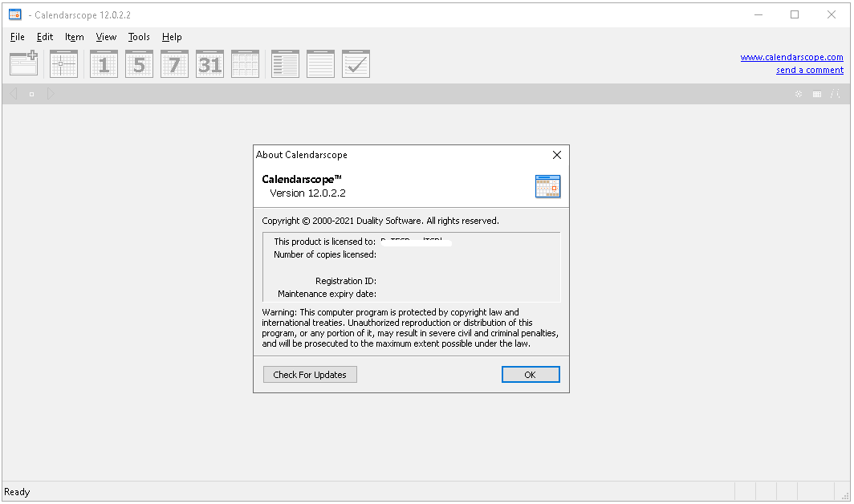This screenshot has height=504, width=854.
Task: Open the list view icon with left markers
Action: point(286,63)
